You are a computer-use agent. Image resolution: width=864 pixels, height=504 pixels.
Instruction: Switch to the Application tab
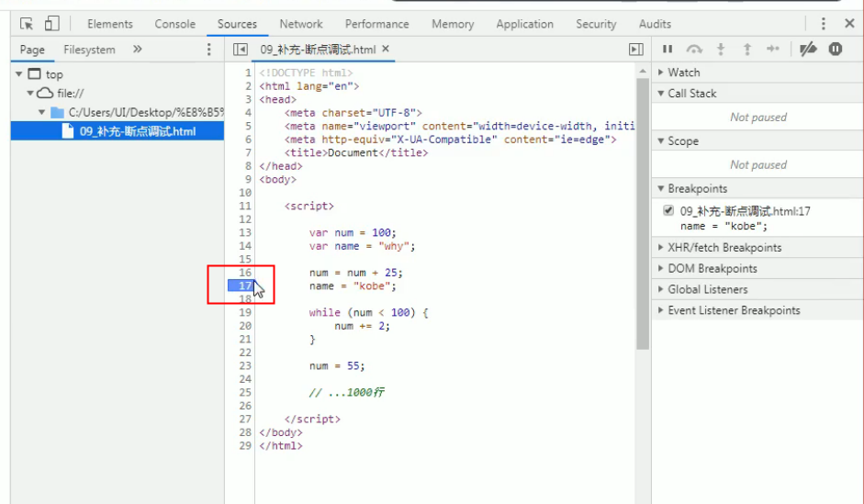[x=524, y=24]
